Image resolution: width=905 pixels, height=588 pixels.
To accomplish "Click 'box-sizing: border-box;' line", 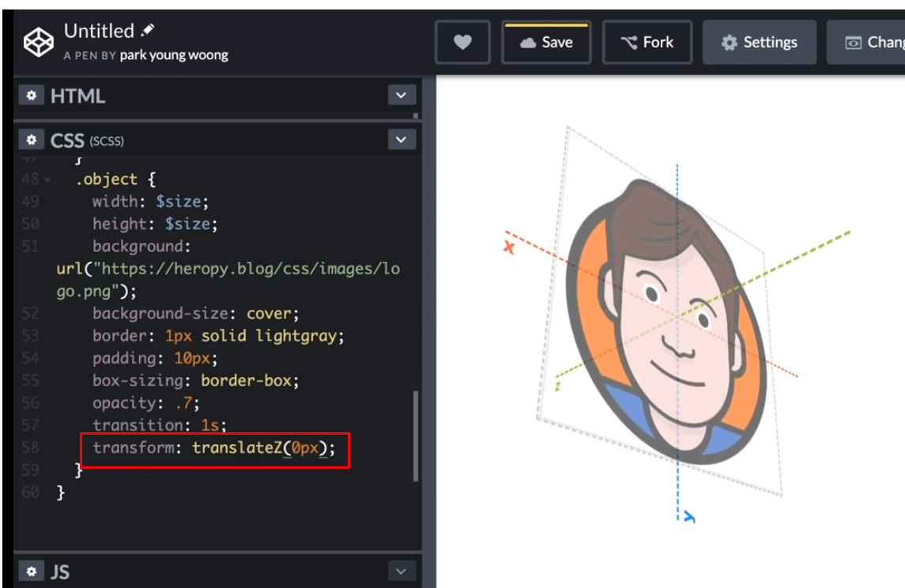I will [196, 381].
